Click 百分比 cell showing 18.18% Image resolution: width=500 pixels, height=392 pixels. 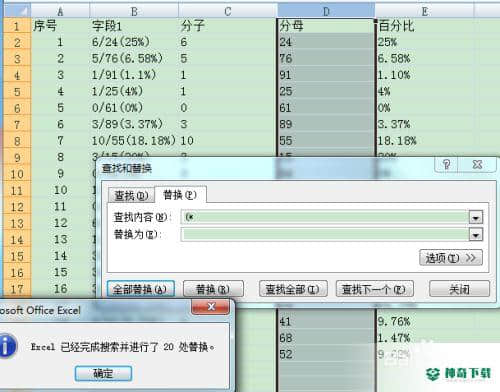click(425, 141)
